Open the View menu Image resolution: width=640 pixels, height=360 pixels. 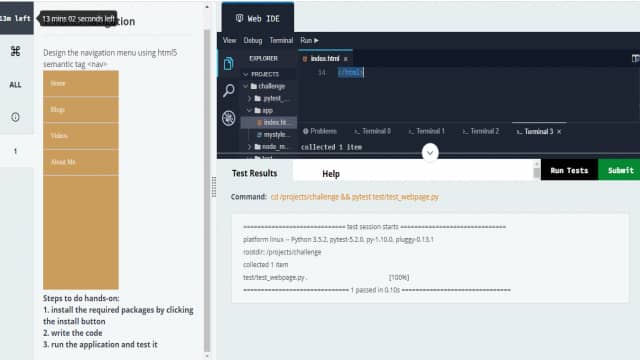tap(229, 40)
